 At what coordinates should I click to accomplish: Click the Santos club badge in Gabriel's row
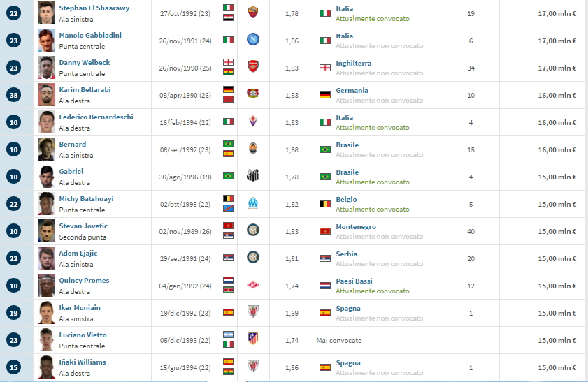coord(253,175)
